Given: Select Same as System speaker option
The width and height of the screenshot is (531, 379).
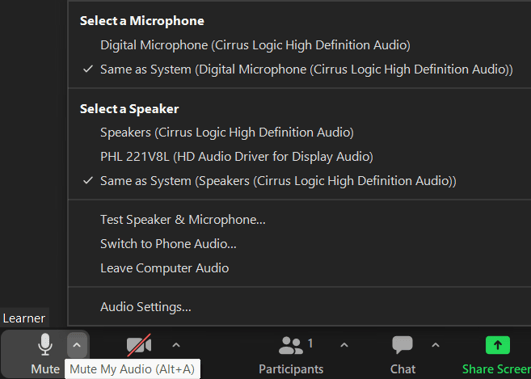Looking at the screenshot, I should [x=278, y=181].
